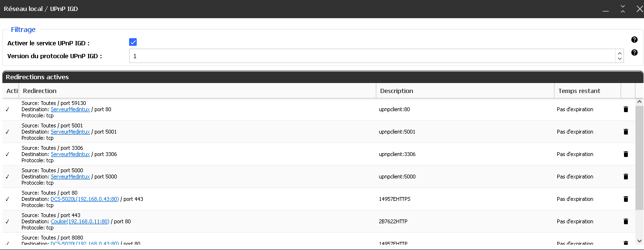Uncheck Activer le service UPnP IGD

[x=133, y=42]
